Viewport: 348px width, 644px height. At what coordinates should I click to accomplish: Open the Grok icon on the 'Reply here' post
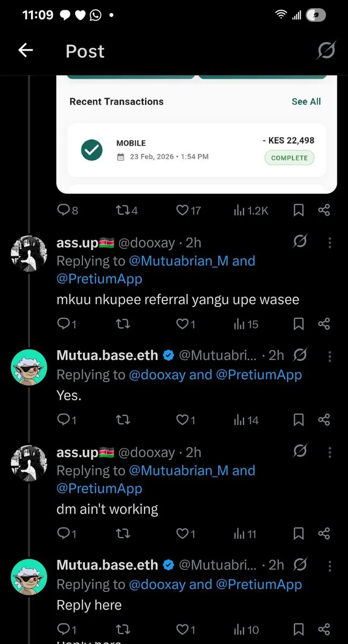pyautogui.click(x=300, y=565)
